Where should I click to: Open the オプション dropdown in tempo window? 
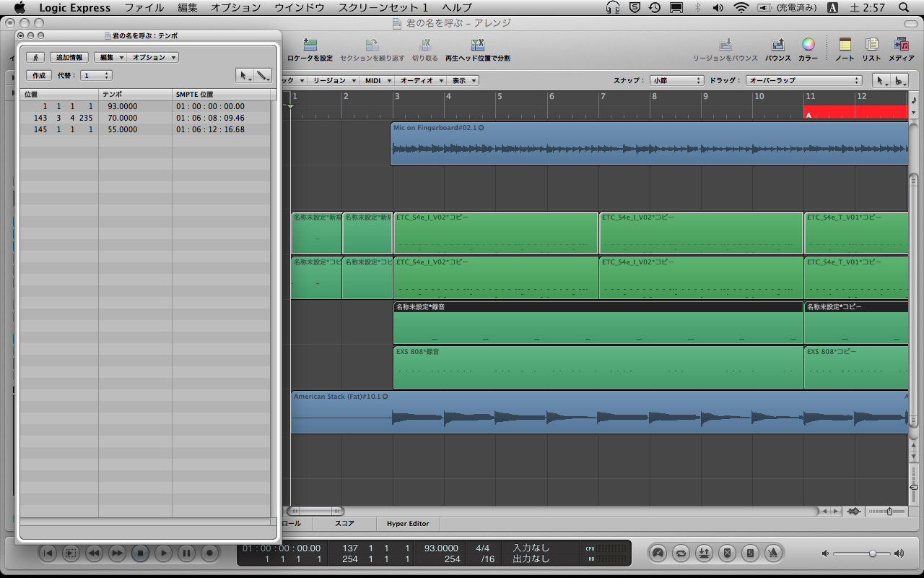pos(152,57)
